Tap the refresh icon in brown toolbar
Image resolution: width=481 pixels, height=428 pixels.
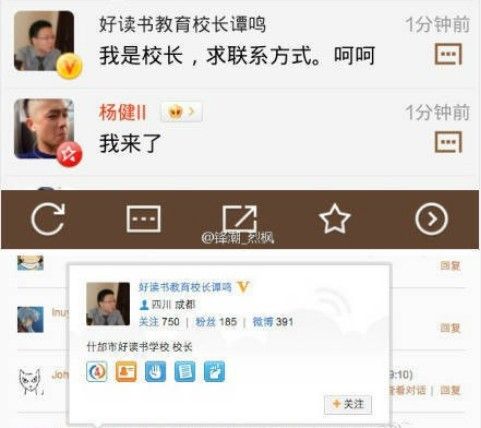(x=48, y=219)
